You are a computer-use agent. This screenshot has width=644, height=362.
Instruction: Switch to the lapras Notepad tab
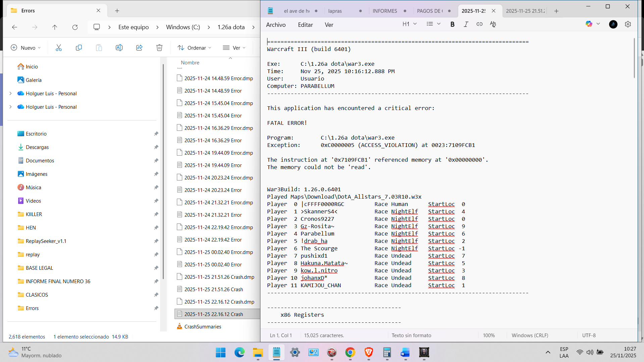coord(345,11)
